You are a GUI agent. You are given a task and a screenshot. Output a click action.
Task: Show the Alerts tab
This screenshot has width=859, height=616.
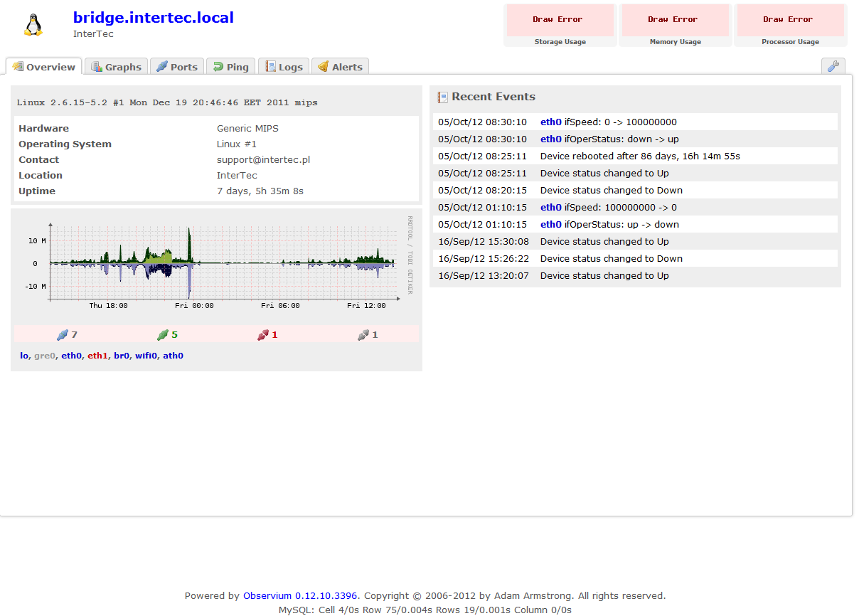click(340, 67)
